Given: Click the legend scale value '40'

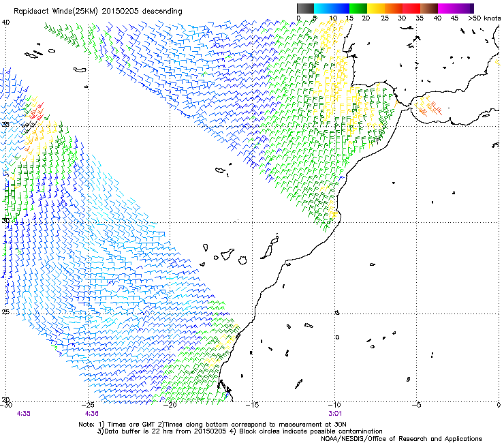Looking at the screenshot, I should pos(437,18).
